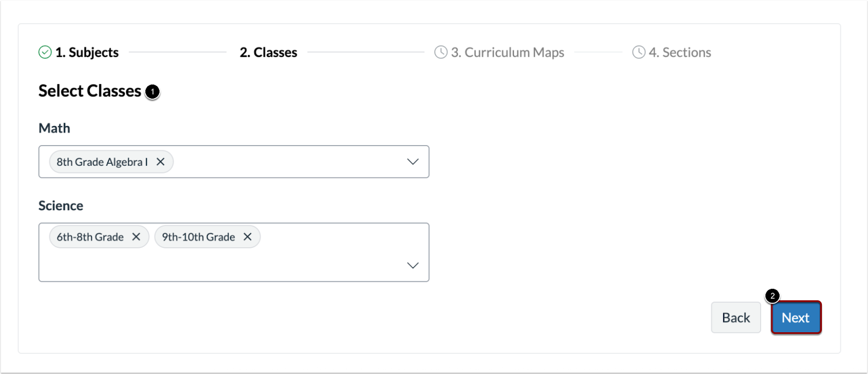Click inside the Science class selection field
The image size is (868, 374).
[x=325, y=252]
